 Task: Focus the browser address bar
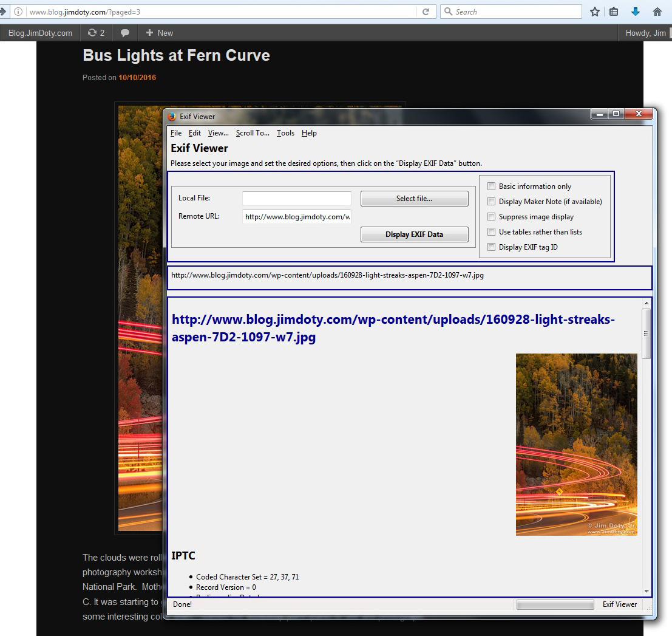(x=221, y=12)
